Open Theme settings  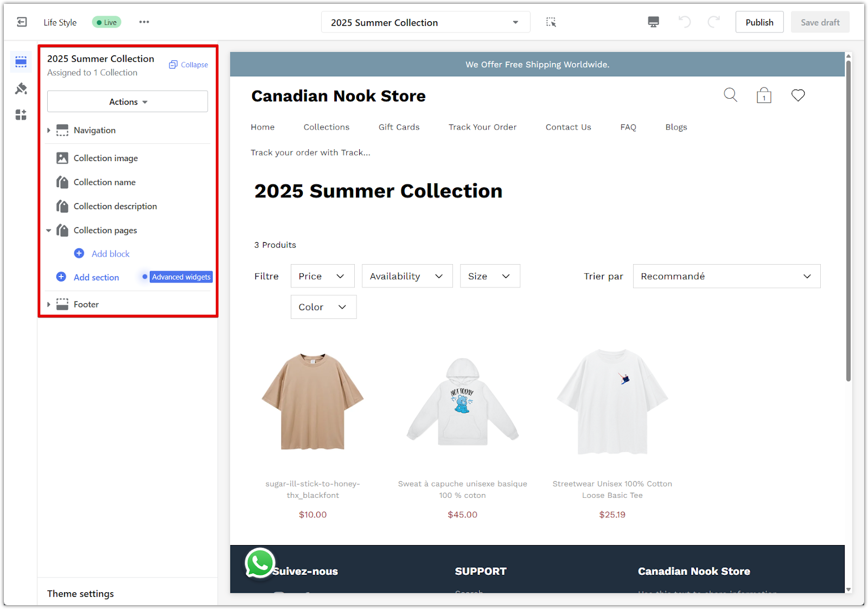(80, 593)
